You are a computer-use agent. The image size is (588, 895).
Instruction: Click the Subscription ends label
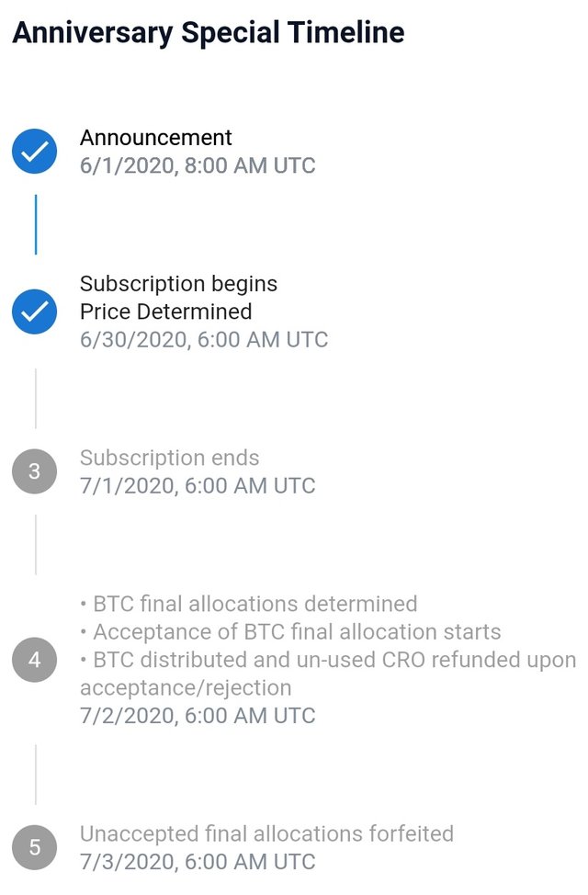170,458
